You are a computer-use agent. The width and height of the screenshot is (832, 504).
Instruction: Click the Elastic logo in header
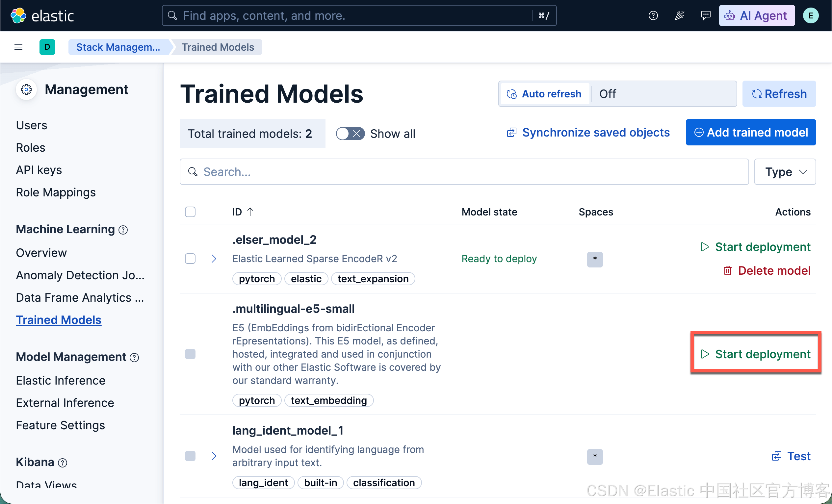coord(42,15)
